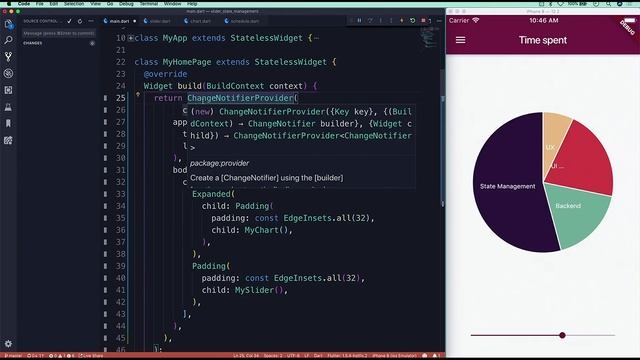
Task: Open the Debug view (no-bug icon)
Action: coord(9,73)
